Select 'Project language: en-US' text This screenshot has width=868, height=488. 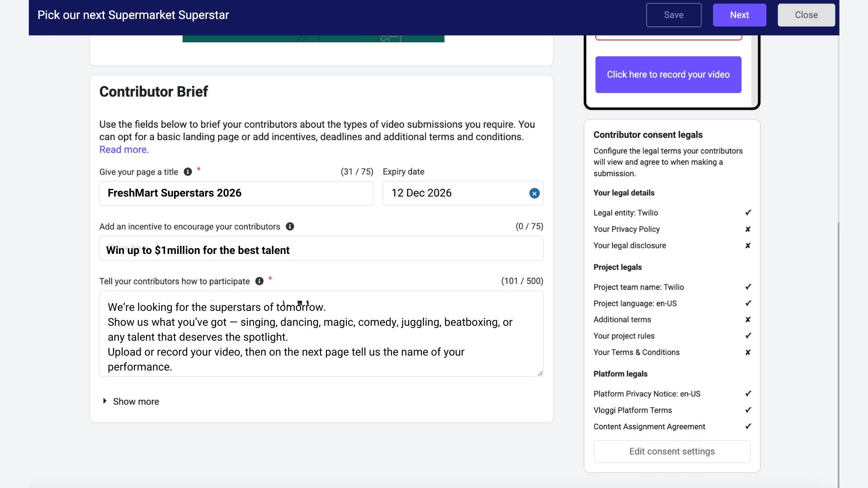click(635, 303)
